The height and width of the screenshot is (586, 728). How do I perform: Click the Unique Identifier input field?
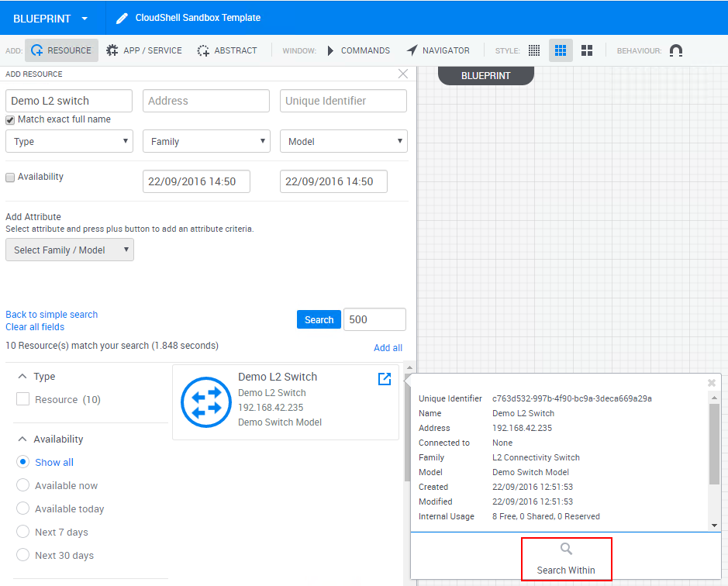tap(343, 101)
